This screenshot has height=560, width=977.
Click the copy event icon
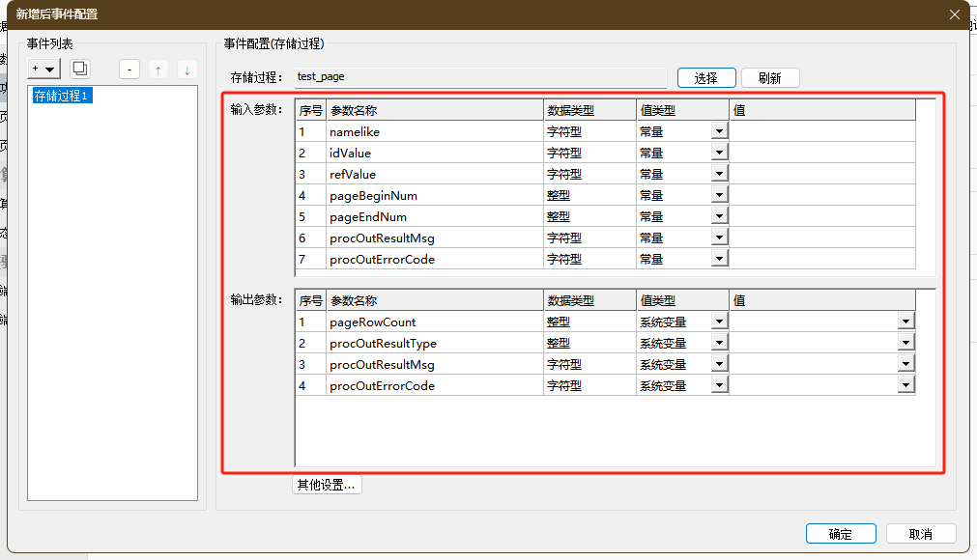click(x=80, y=69)
